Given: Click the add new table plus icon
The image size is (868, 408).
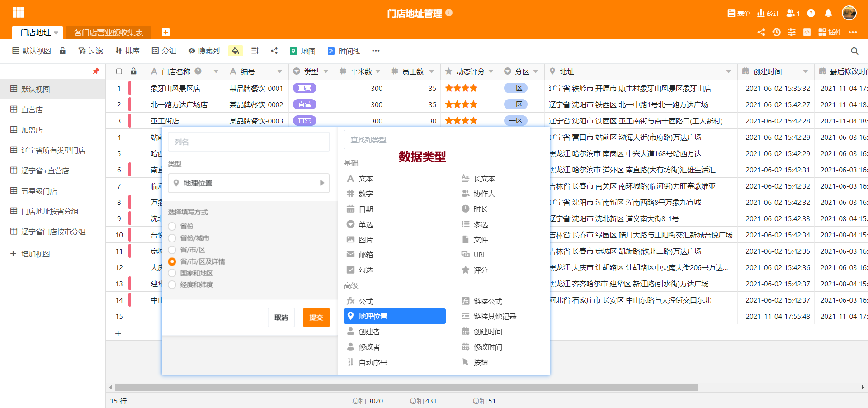Looking at the screenshot, I should pyautogui.click(x=166, y=32).
